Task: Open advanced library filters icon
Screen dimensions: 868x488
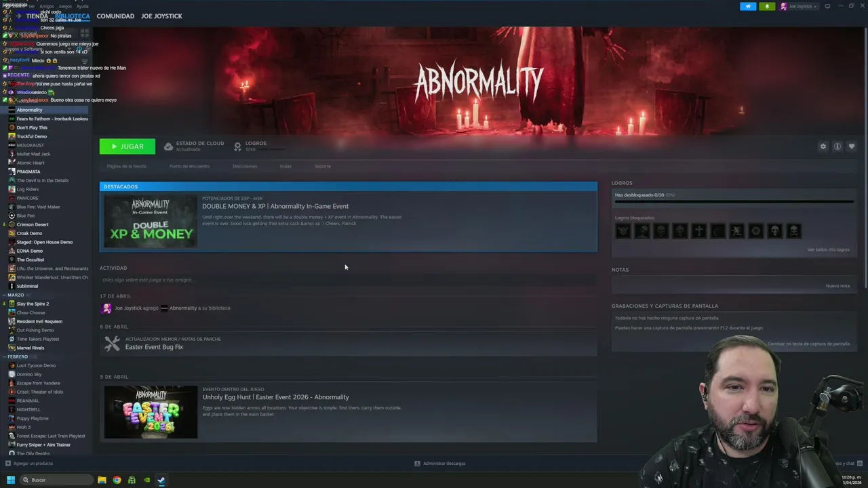Action: [85, 61]
